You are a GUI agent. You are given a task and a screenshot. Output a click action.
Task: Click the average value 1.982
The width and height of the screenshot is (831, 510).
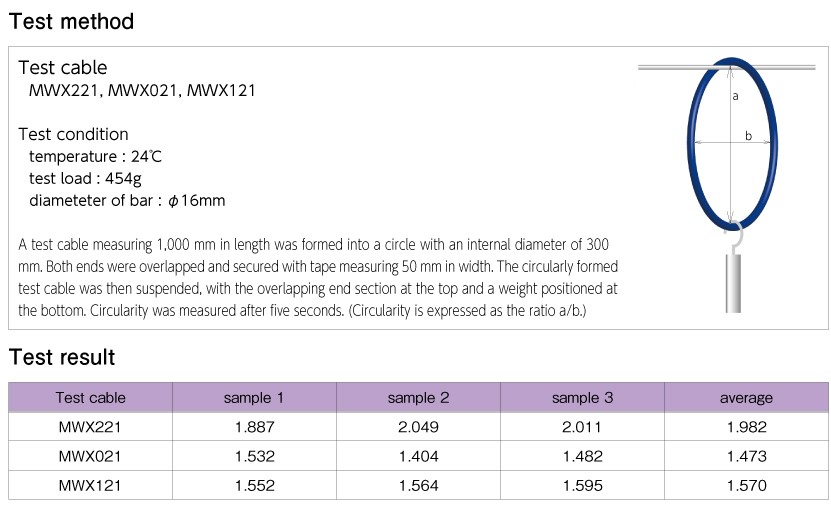pyautogui.click(x=746, y=427)
